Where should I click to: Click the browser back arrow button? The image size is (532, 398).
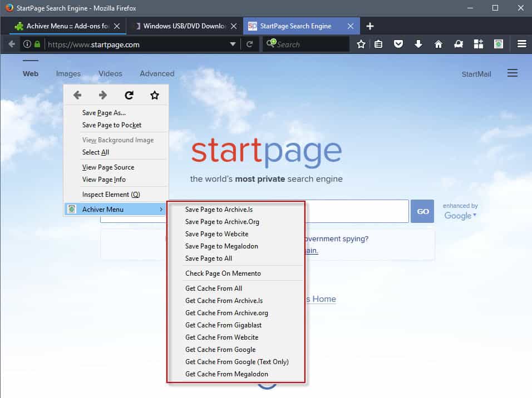pyautogui.click(x=12, y=44)
